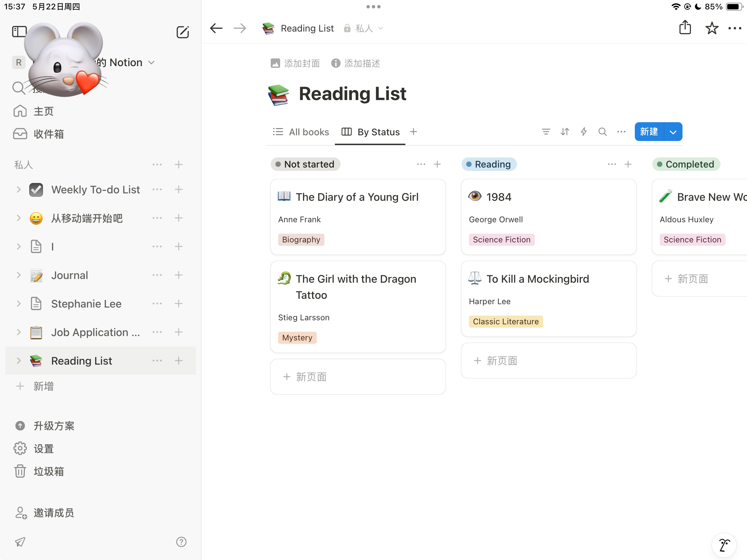747x560 pixels.
Task: Open the automations lightning bolt icon
Action: (583, 132)
